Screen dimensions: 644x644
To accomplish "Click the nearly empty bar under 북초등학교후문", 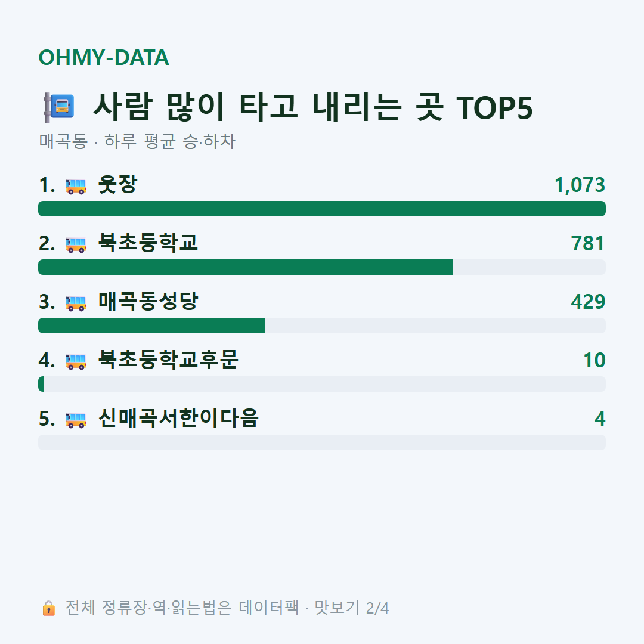I will point(322,383).
